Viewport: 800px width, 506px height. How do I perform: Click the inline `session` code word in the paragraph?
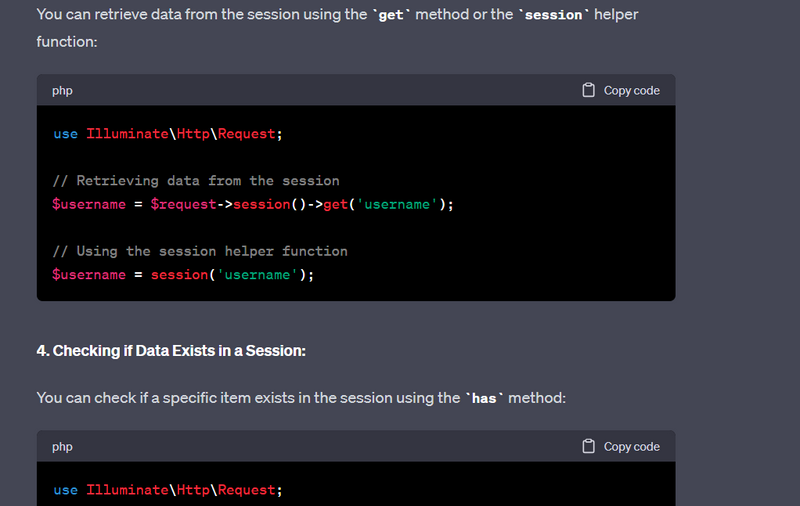point(554,15)
